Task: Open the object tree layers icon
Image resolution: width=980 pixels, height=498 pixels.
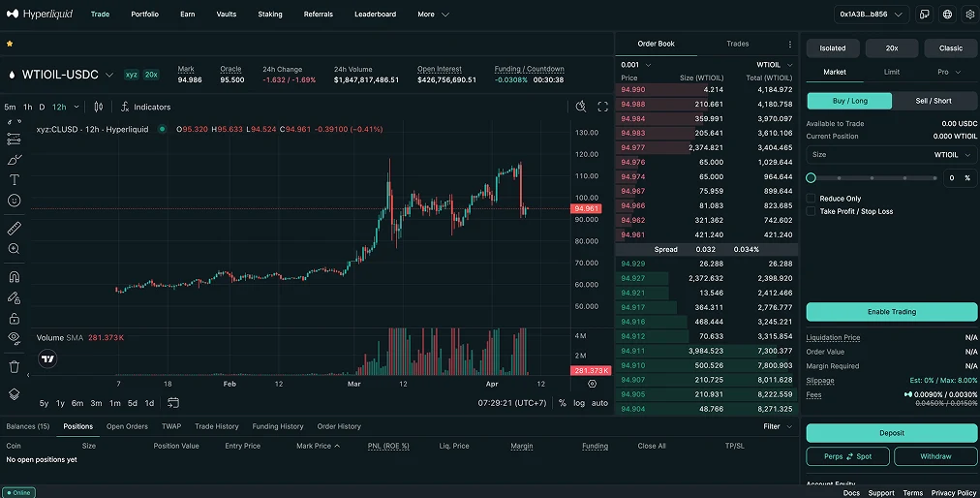Action: pos(14,394)
